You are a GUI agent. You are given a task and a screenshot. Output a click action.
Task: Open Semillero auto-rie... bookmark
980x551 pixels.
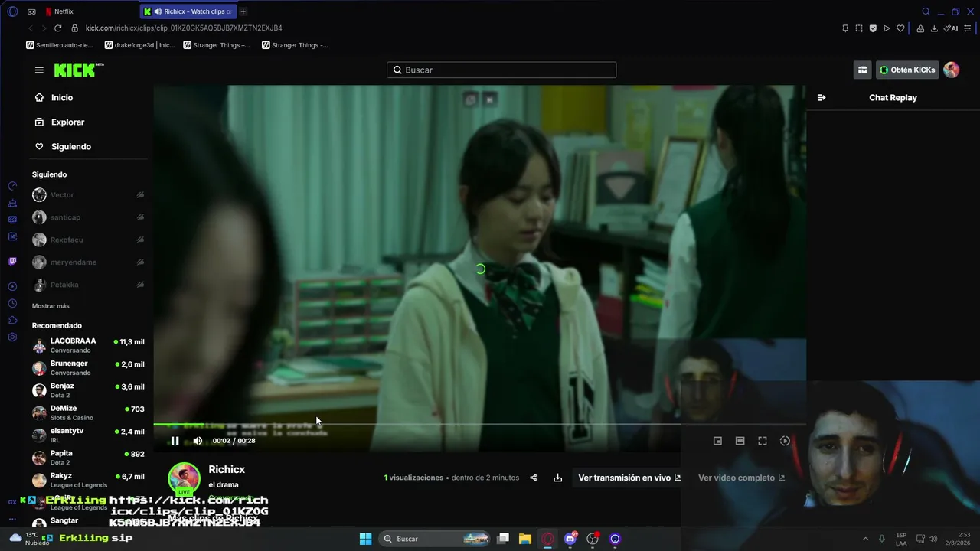pyautogui.click(x=60, y=45)
